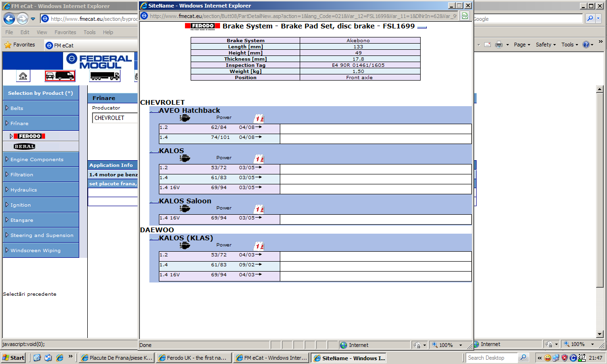Click the Search Desktop taskbar field

(x=492, y=358)
